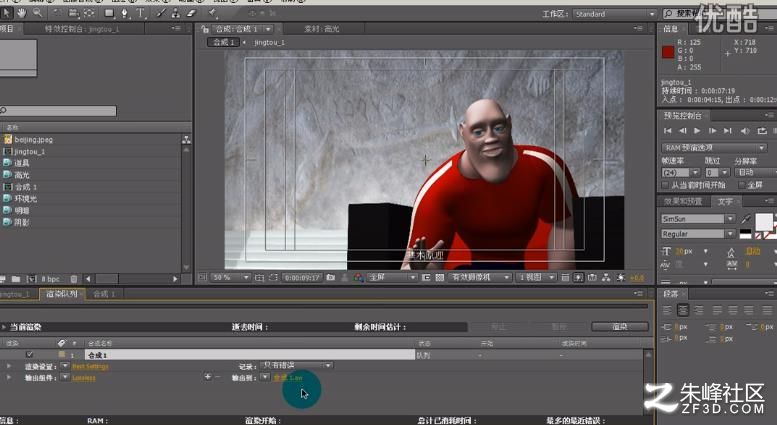Select the Pan Behind tool
This screenshot has width=777, height=425.
click(x=89, y=13)
